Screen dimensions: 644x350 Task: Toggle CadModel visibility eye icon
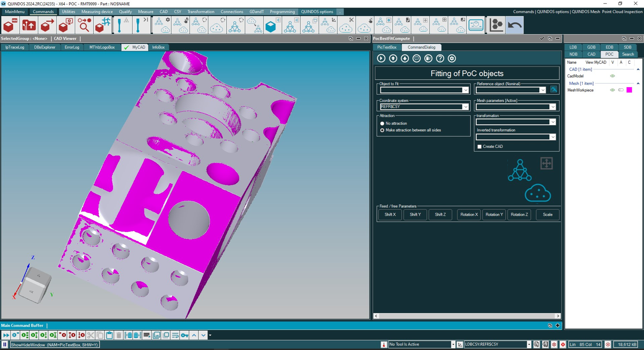612,76
